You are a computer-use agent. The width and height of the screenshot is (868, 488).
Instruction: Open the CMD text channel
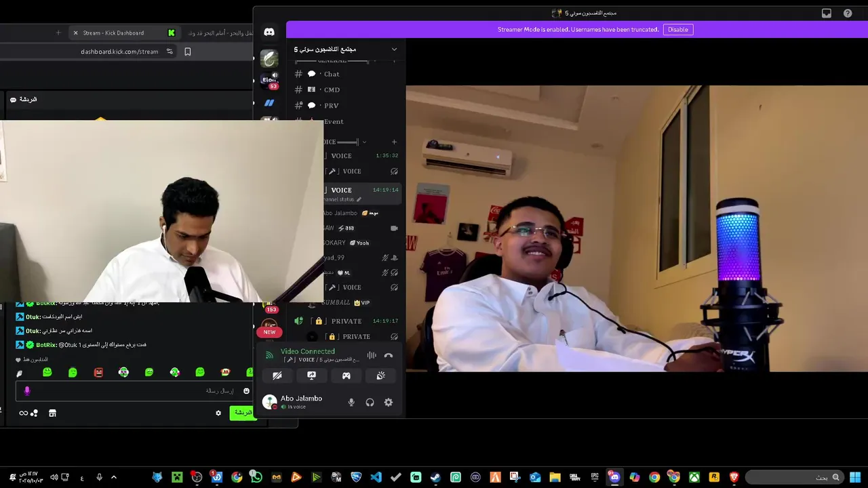click(x=332, y=89)
